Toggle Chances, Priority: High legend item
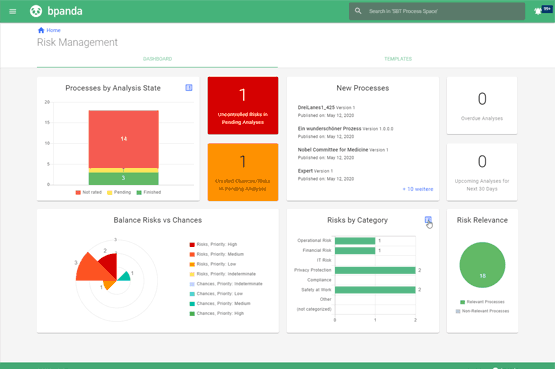The height and width of the screenshot is (369, 555). (x=217, y=314)
